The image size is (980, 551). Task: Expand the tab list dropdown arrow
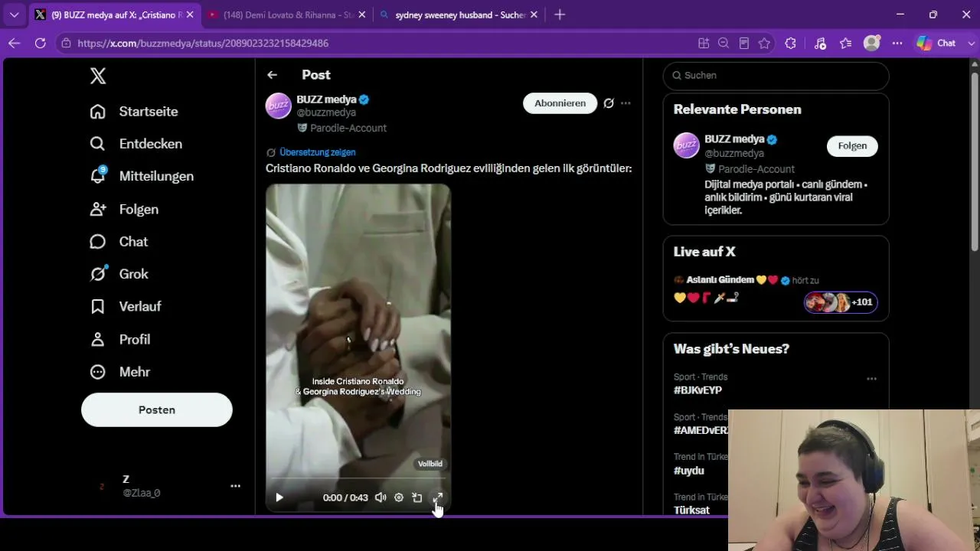tap(14, 15)
